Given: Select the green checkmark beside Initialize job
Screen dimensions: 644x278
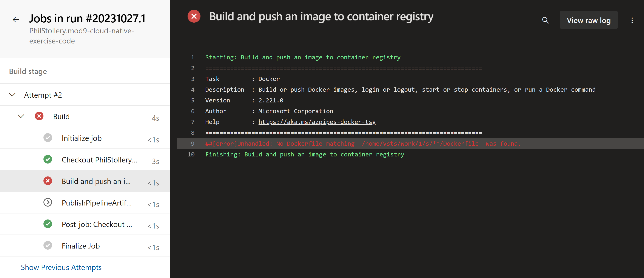Looking at the screenshot, I should tap(48, 138).
